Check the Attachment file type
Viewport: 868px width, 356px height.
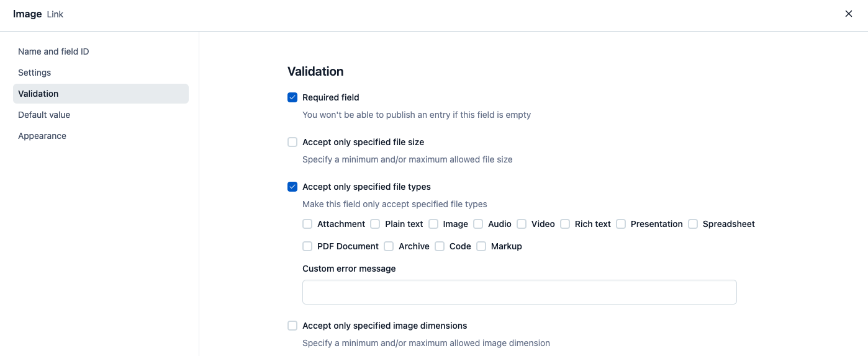coord(307,224)
